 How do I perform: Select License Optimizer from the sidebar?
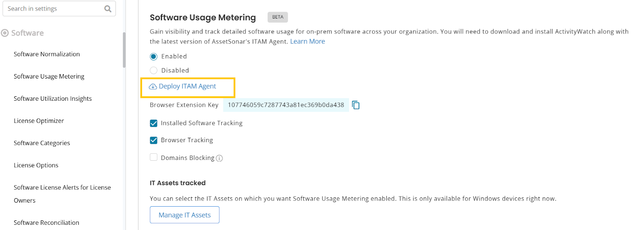pos(39,120)
